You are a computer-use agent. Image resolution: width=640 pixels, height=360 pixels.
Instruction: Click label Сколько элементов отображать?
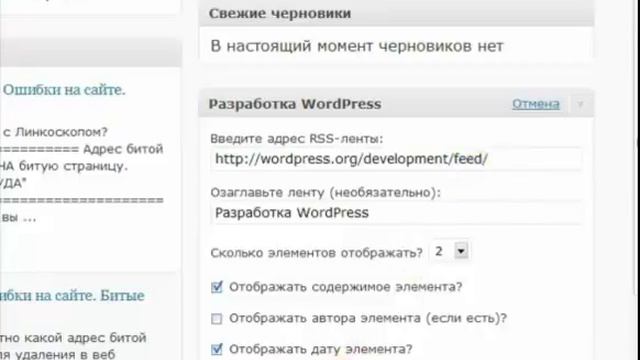point(317,253)
